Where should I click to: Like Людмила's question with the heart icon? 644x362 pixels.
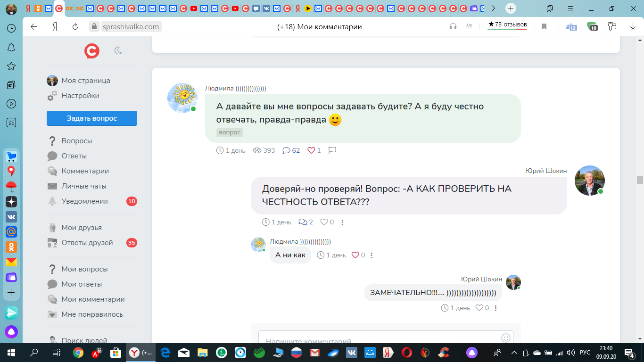[x=311, y=150]
